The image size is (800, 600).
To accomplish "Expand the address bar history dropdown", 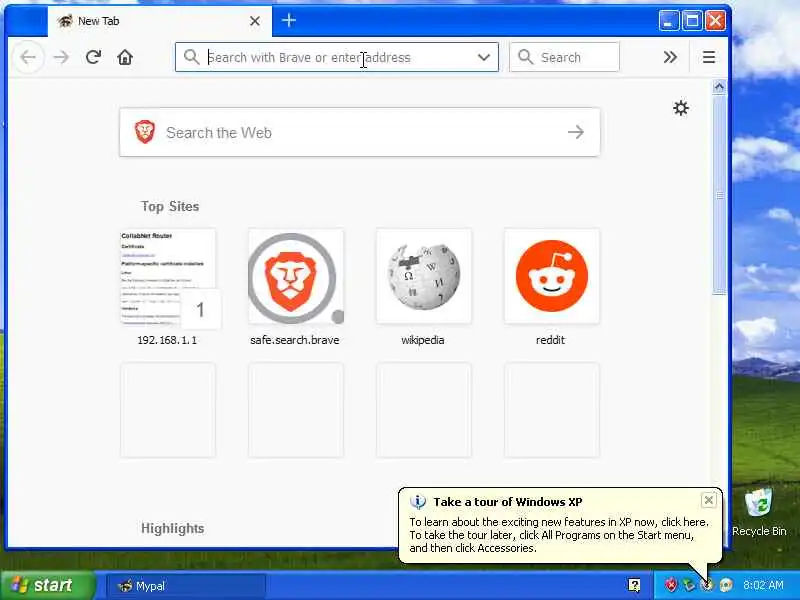I will point(484,57).
